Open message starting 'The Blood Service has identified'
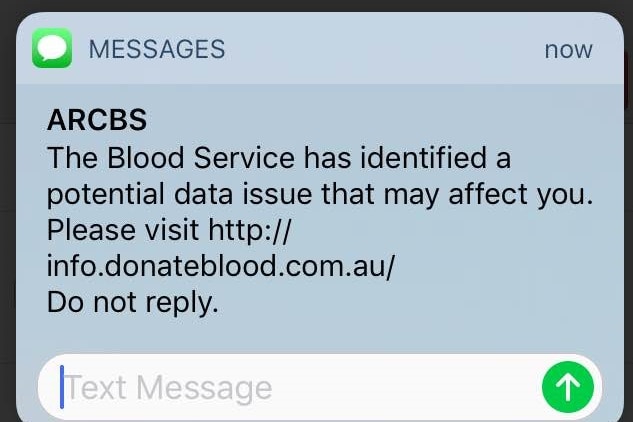633x422 pixels. 279,157
